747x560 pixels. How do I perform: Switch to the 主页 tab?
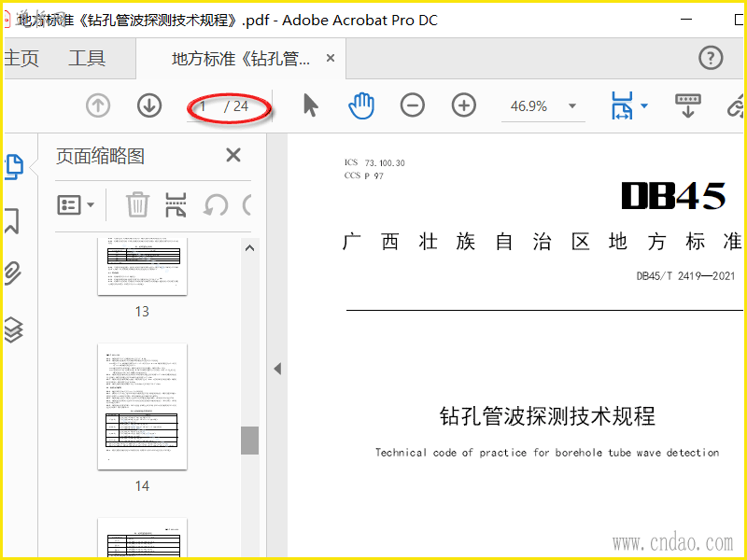point(21,58)
